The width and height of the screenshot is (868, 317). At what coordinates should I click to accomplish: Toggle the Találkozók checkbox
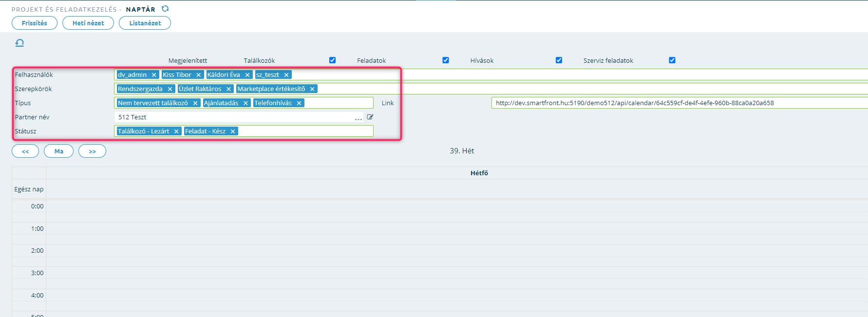333,60
